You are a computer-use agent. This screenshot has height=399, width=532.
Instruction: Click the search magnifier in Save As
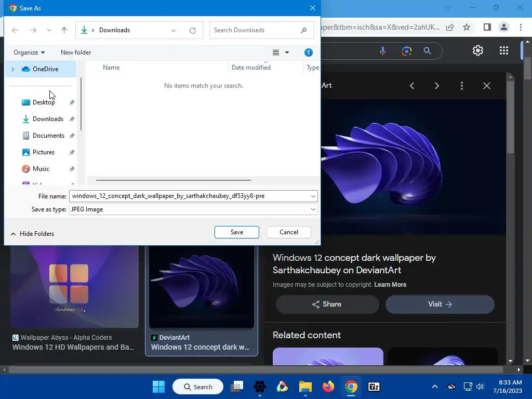pyautogui.click(x=303, y=30)
